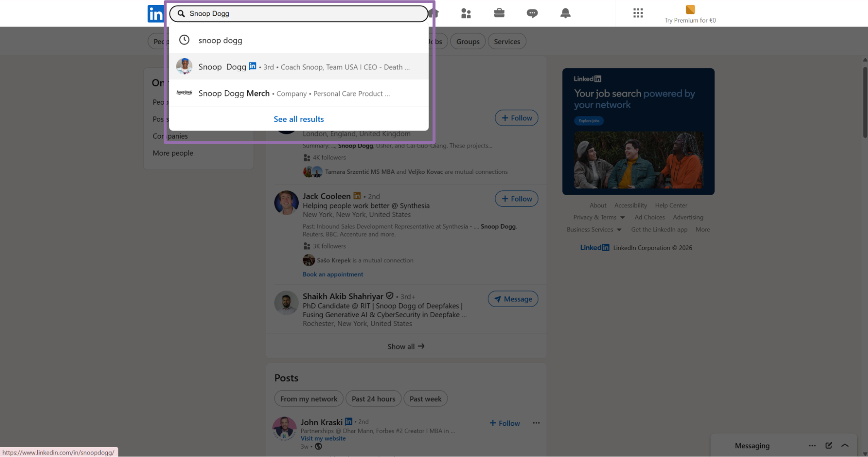The height and width of the screenshot is (457, 868).
Task: Follow Jack Cooleen
Action: 516,199
